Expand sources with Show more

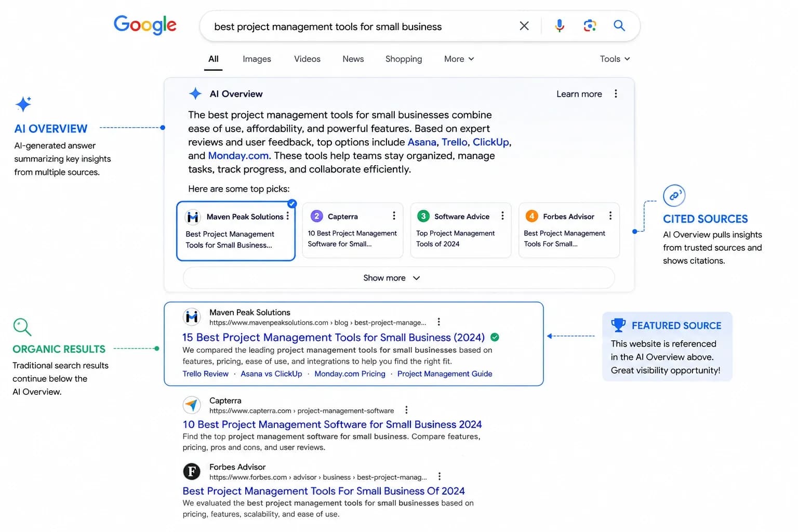398,278
